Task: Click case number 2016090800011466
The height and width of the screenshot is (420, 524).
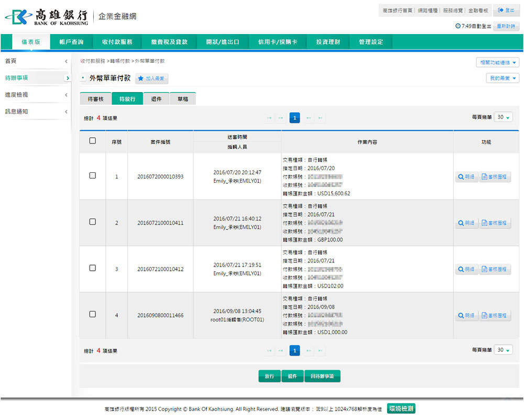Action: 160,315
